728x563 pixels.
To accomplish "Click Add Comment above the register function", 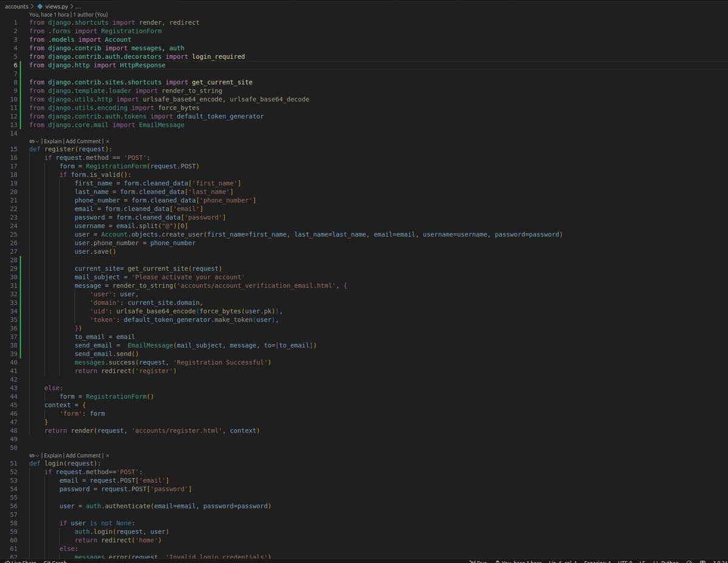I will click(84, 141).
